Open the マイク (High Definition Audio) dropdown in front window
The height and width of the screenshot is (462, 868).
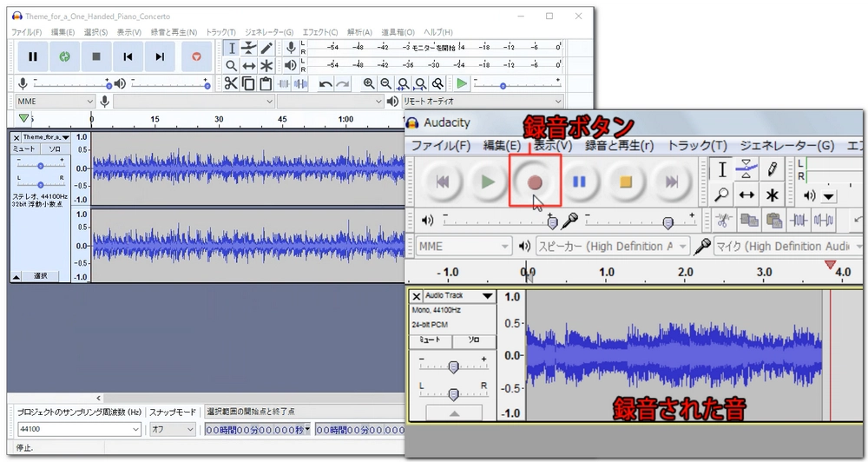[789, 246]
